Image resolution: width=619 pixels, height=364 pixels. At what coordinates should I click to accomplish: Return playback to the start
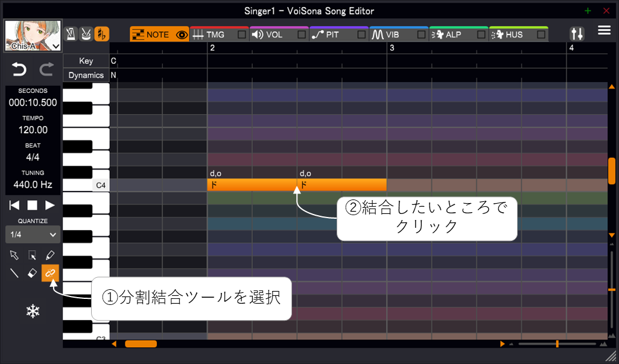point(14,205)
